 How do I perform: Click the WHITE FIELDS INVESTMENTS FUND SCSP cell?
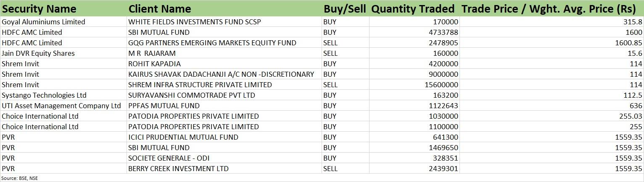[224, 22]
